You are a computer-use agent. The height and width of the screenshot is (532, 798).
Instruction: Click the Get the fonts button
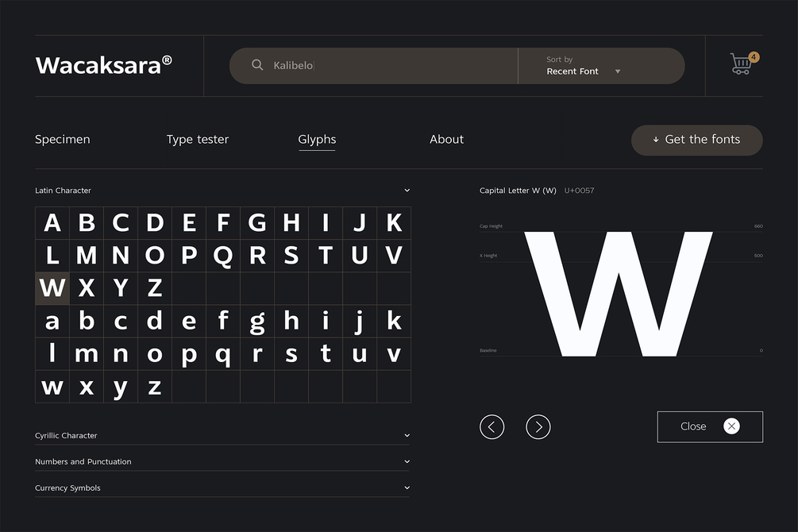[x=696, y=140]
